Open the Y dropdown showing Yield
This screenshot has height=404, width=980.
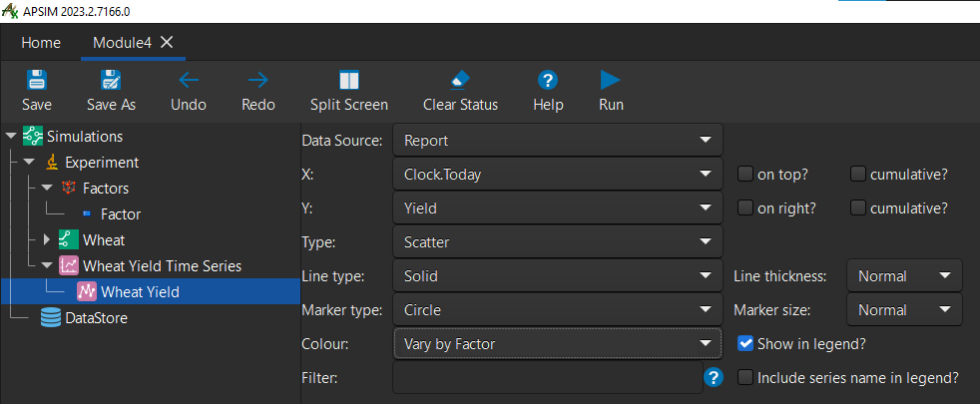558,207
